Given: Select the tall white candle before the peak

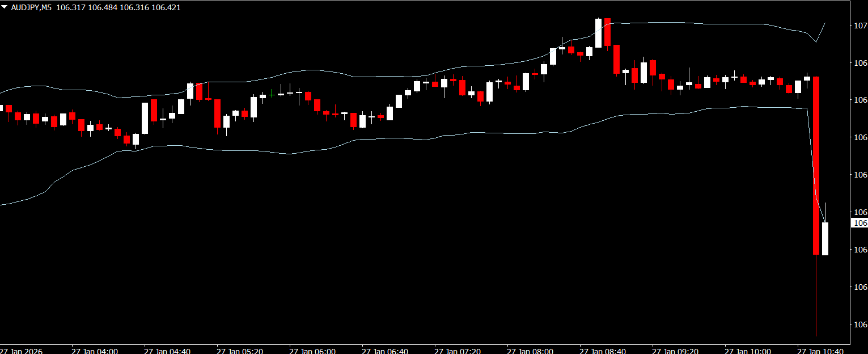Looking at the screenshot, I should point(598,33).
